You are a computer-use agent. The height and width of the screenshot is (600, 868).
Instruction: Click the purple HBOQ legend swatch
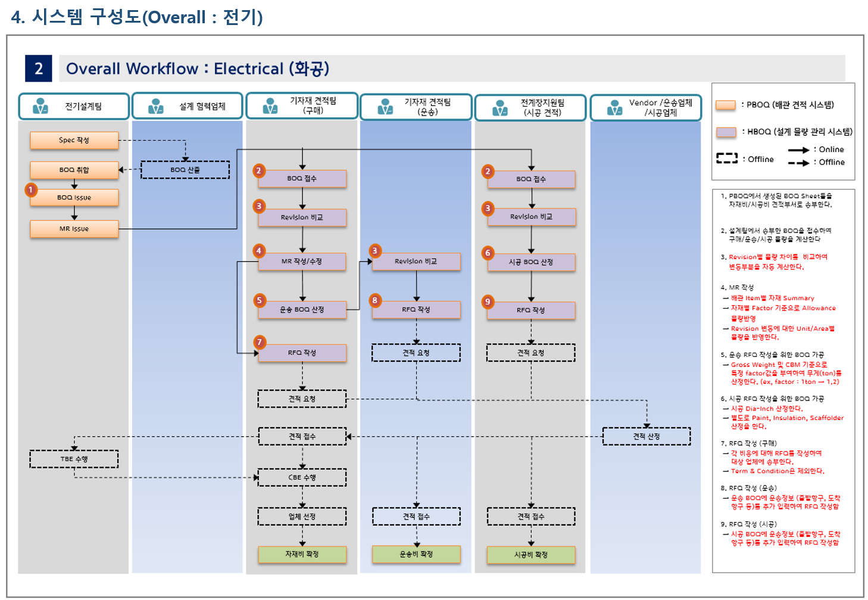coord(726,132)
